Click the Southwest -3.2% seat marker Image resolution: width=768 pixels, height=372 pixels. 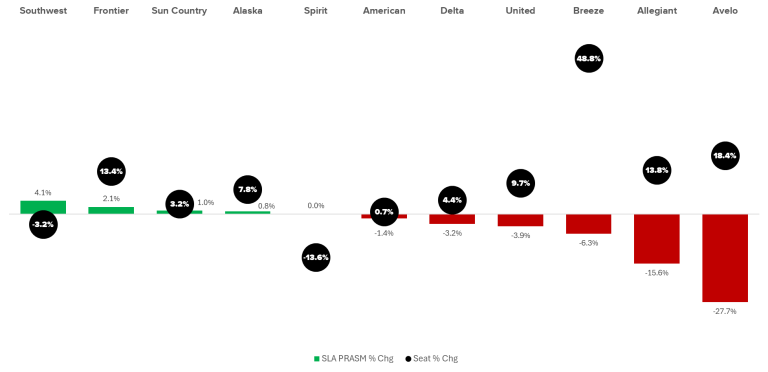pyautogui.click(x=43, y=225)
